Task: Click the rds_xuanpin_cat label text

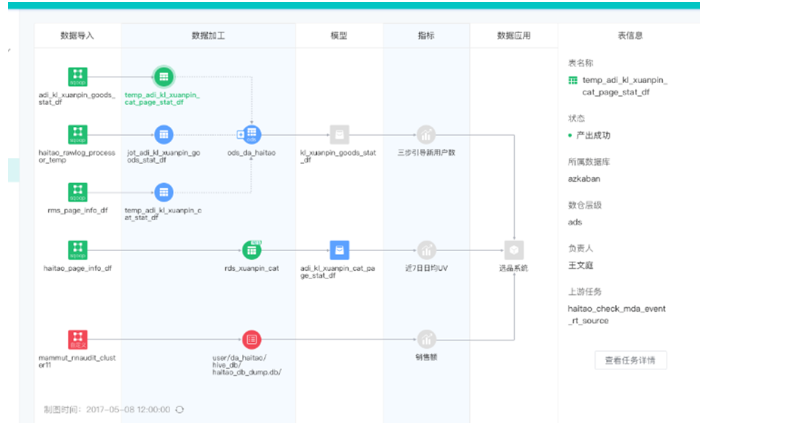Action: pyautogui.click(x=252, y=268)
